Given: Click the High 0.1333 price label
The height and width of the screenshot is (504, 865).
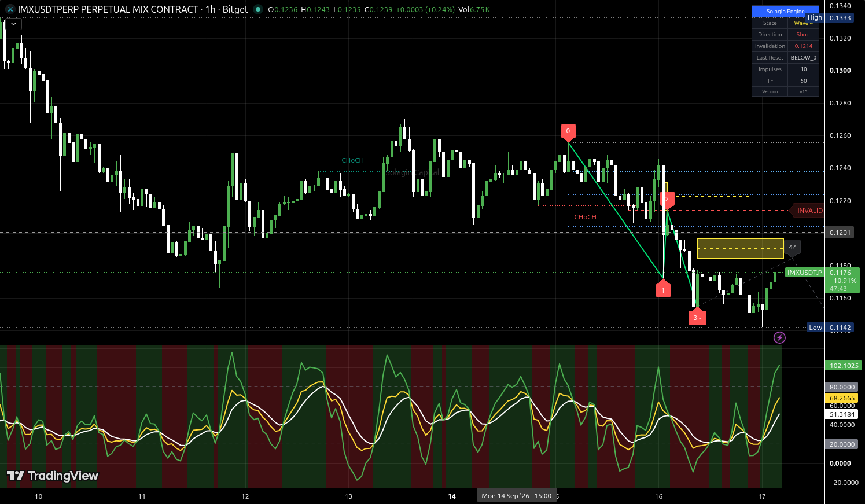Looking at the screenshot, I should click(830, 18).
